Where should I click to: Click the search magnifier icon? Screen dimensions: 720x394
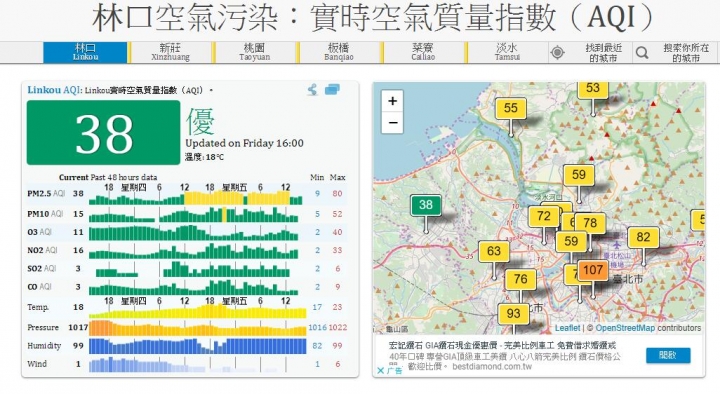(642, 53)
